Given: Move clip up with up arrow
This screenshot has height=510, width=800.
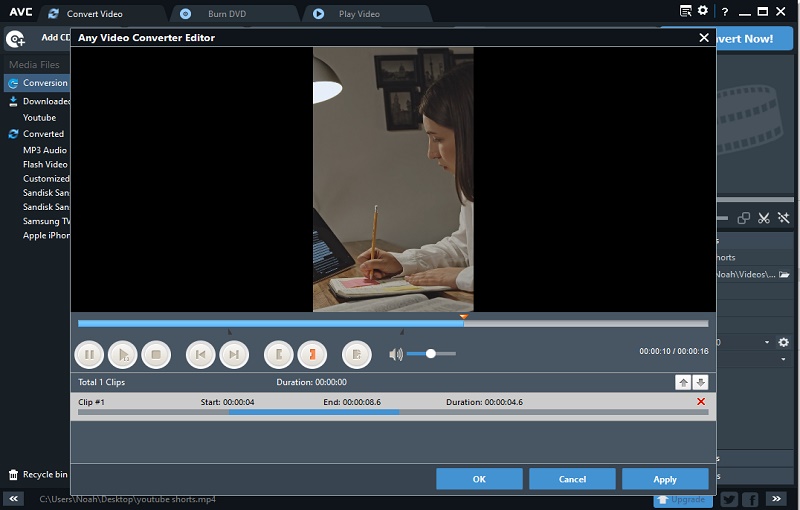Looking at the screenshot, I should click(683, 382).
